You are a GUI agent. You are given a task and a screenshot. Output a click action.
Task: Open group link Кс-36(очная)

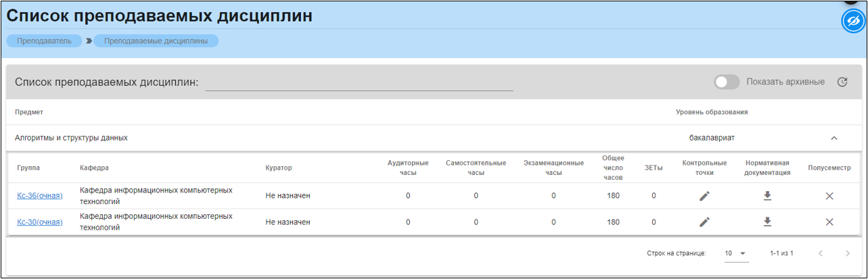40,196
